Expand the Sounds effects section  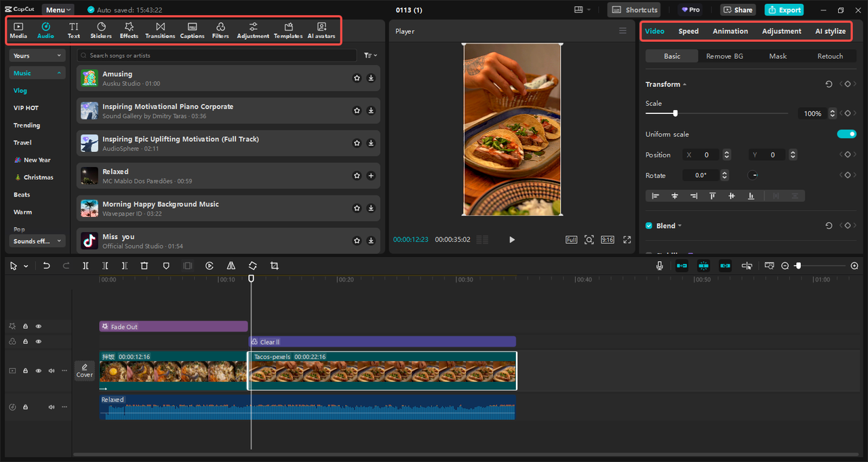pyautogui.click(x=38, y=241)
